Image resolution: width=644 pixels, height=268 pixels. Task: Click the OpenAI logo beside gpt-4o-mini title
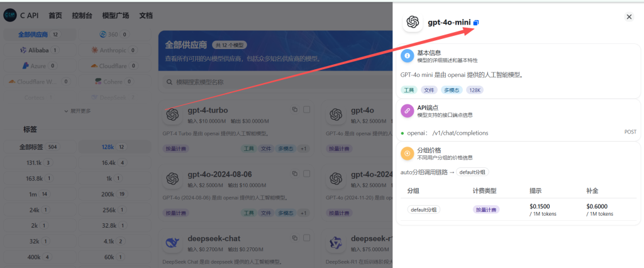[x=413, y=22]
